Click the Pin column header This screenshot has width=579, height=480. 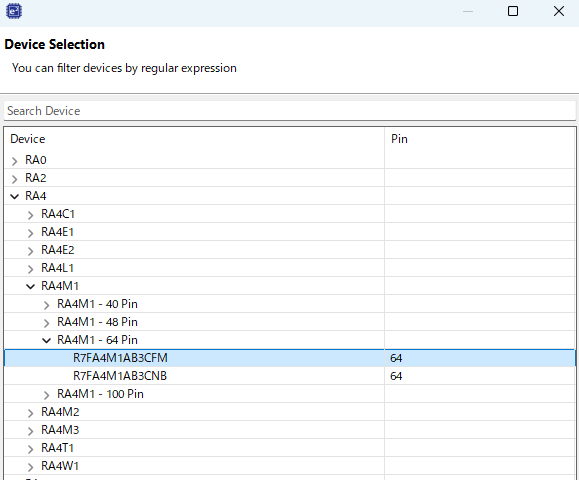(480, 139)
